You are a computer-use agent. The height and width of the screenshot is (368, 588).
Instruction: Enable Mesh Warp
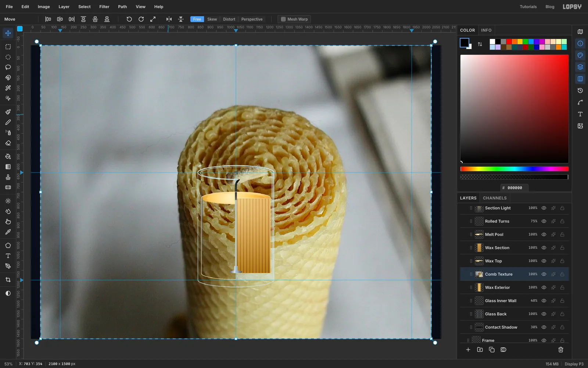(294, 19)
